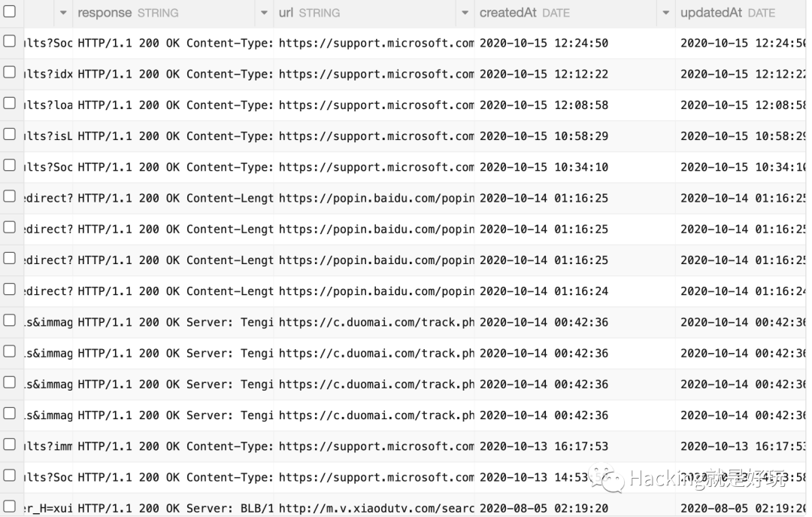Click the support.microsoft.com url in the 16:17:53 row
812x517 pixels.
[377, 446]
